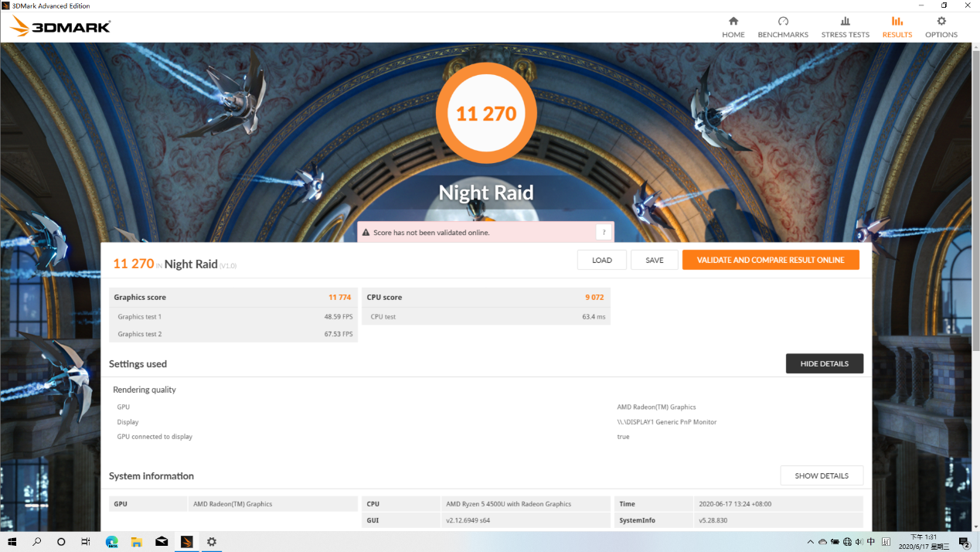980x552 pixels.
Task: Click VALIDATE AND COMPARE RESULT ONLINE
Action: pos(771,260)
